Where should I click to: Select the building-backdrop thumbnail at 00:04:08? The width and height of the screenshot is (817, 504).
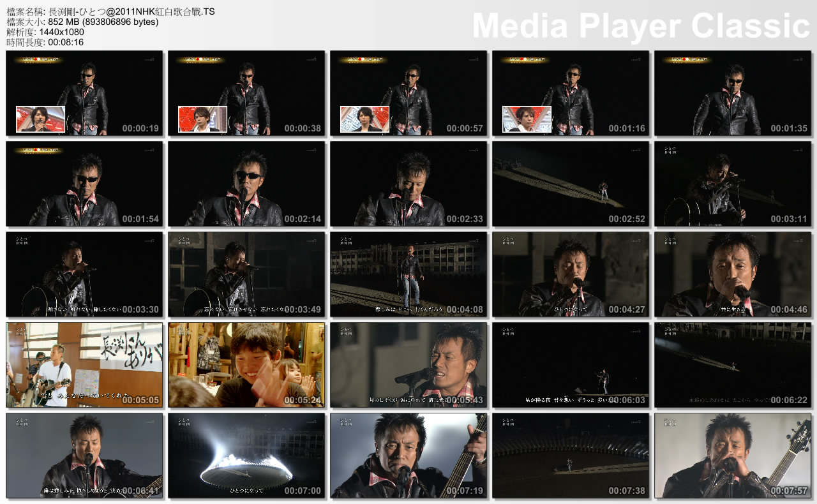[x=408, y=274]
